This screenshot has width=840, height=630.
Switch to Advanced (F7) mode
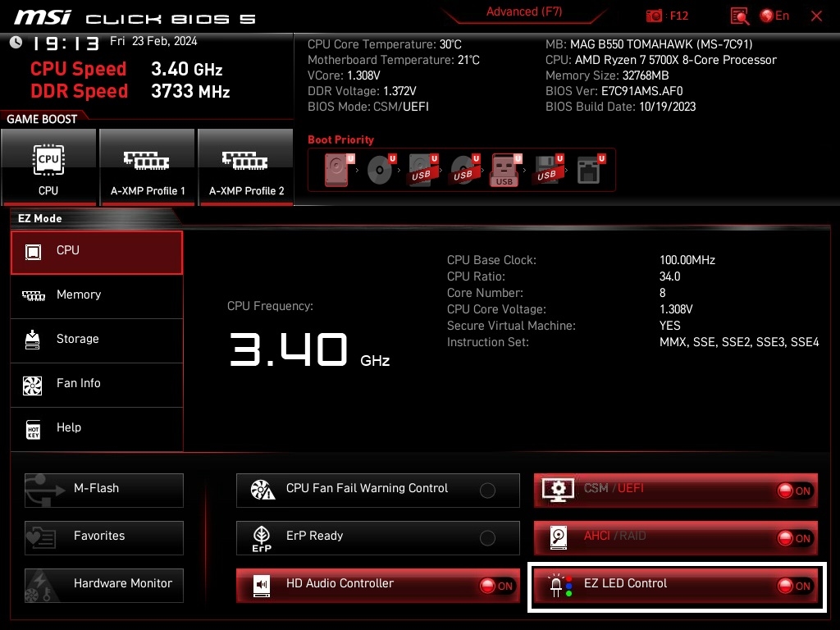tap(524, 11)
